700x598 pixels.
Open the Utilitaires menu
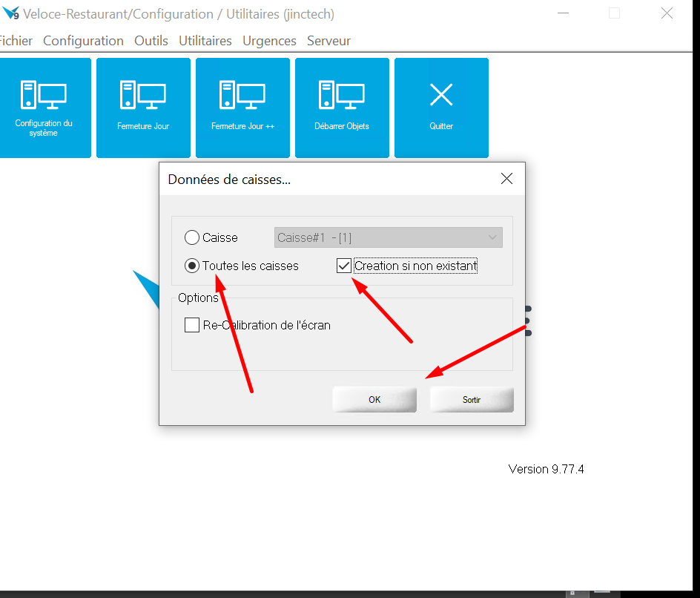[205, 41]
